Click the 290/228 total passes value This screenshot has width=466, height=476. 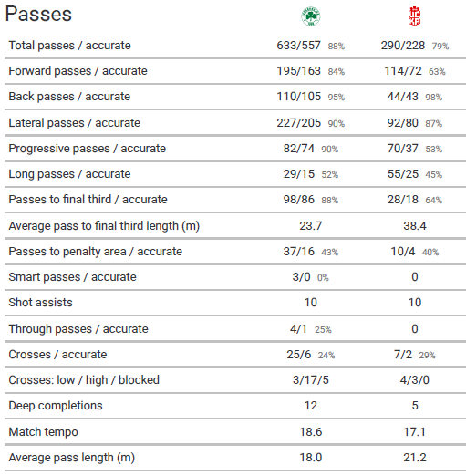click(403, 46)
